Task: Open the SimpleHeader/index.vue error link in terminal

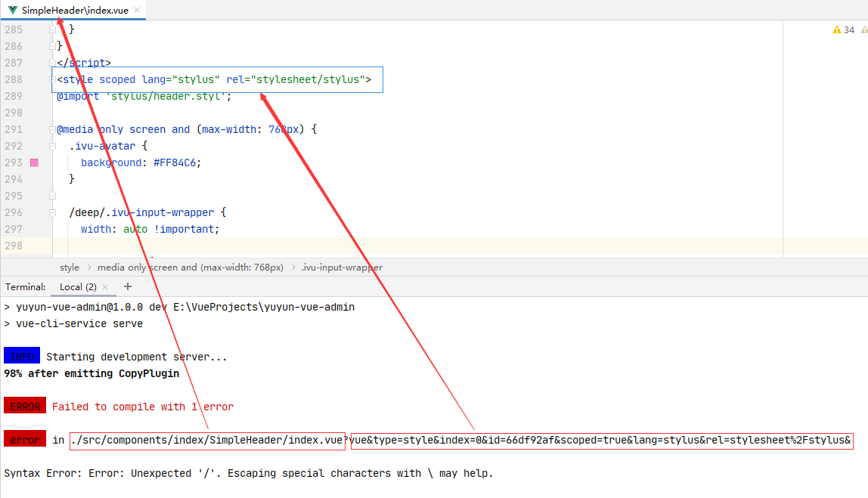Action: [208, 439]
